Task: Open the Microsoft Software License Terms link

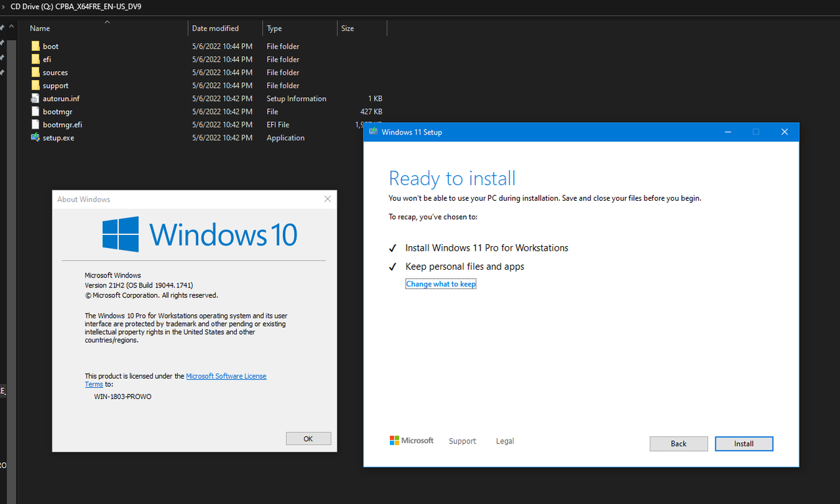Action: 226,376
